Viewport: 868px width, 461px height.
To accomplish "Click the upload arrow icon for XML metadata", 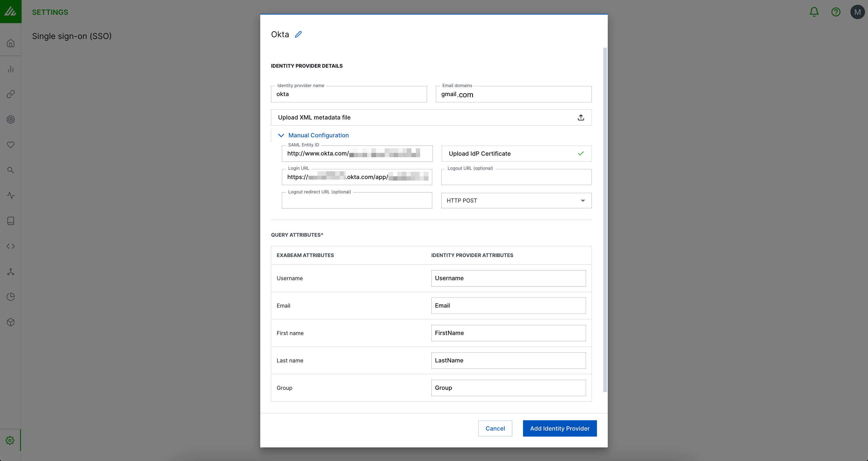I will (581, 117).
